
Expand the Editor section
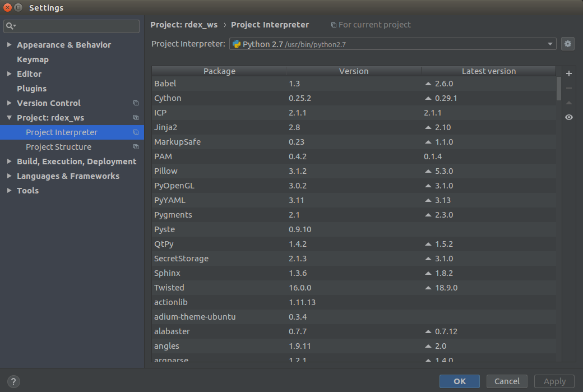10,73
